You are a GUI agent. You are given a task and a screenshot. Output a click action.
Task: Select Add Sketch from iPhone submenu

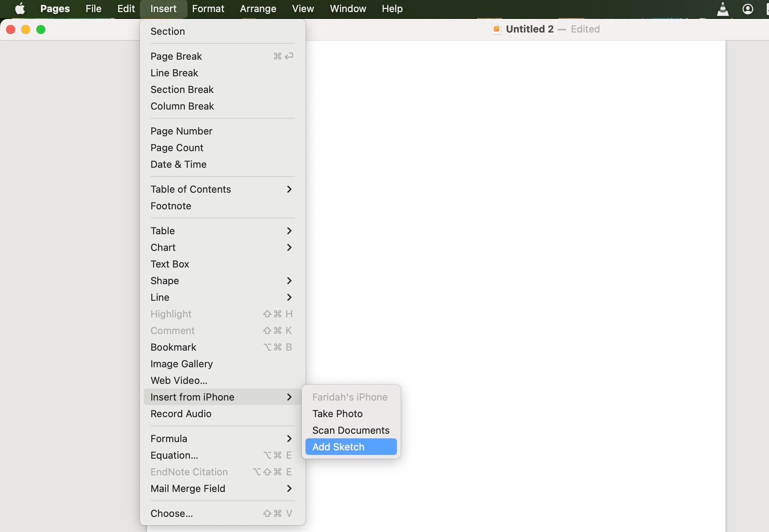click(351, 447)
